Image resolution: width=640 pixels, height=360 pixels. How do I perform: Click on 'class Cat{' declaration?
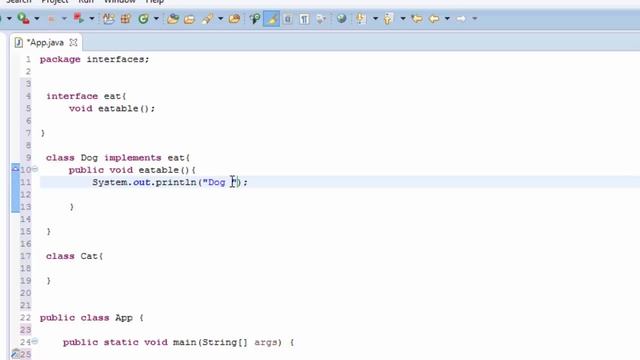pos(75,256)
